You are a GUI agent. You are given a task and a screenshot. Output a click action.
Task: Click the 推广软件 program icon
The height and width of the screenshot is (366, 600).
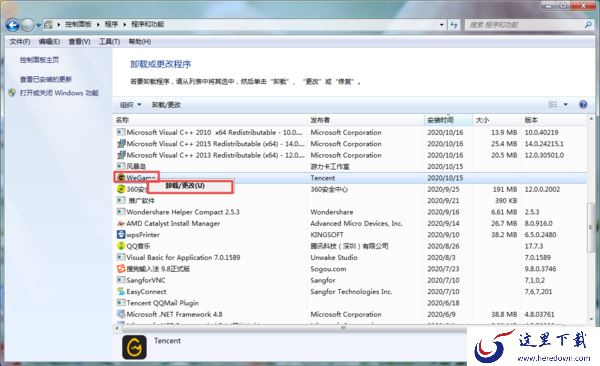pos(121,200)
